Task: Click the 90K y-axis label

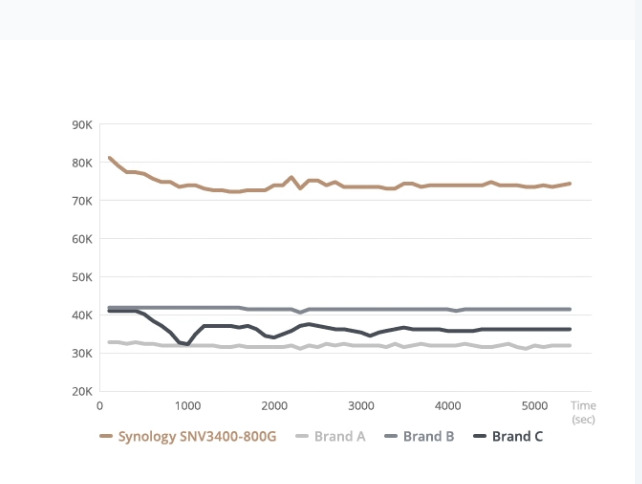Action: [x=82, y=125]
